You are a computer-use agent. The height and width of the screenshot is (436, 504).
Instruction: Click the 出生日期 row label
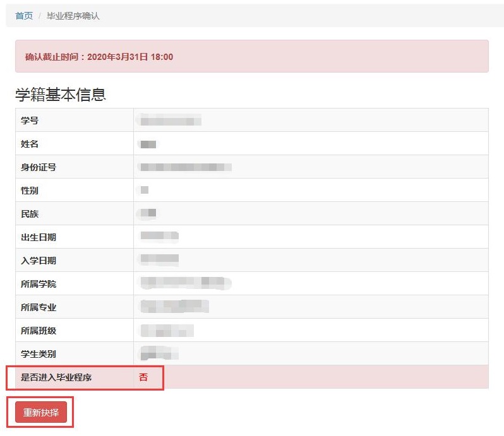[39, 237]
